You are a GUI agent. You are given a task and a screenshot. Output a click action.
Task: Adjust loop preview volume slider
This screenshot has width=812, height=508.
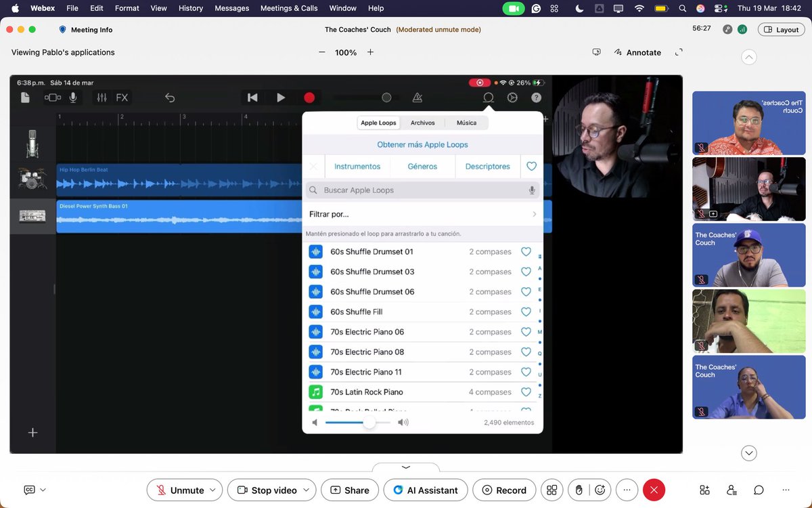[369, 422]
